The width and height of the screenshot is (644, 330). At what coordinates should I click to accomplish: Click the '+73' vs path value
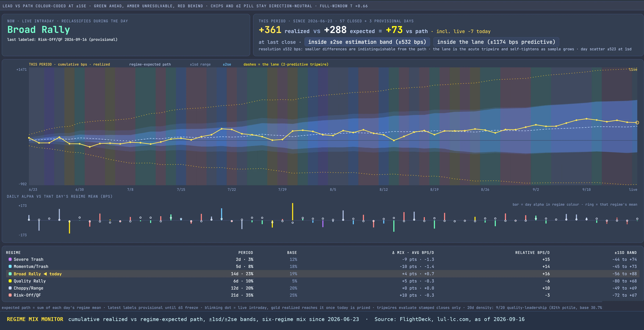point(394,30)
